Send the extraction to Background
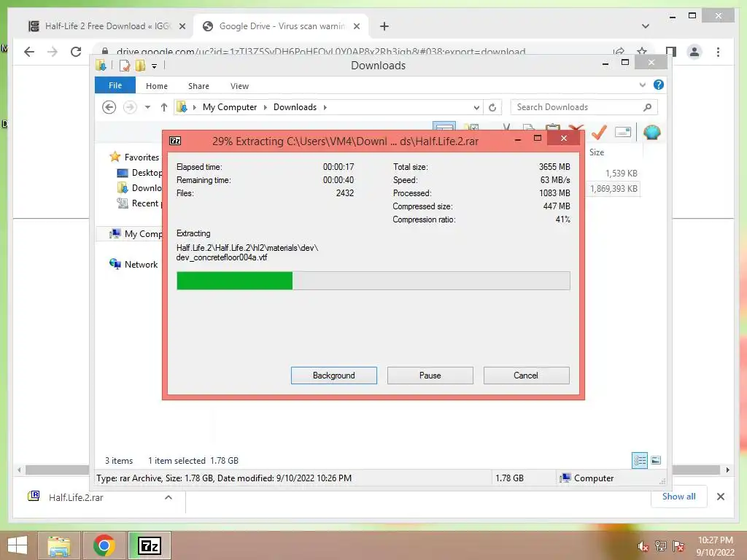This screenshot has height=560, width=747. tap(334, 376)
